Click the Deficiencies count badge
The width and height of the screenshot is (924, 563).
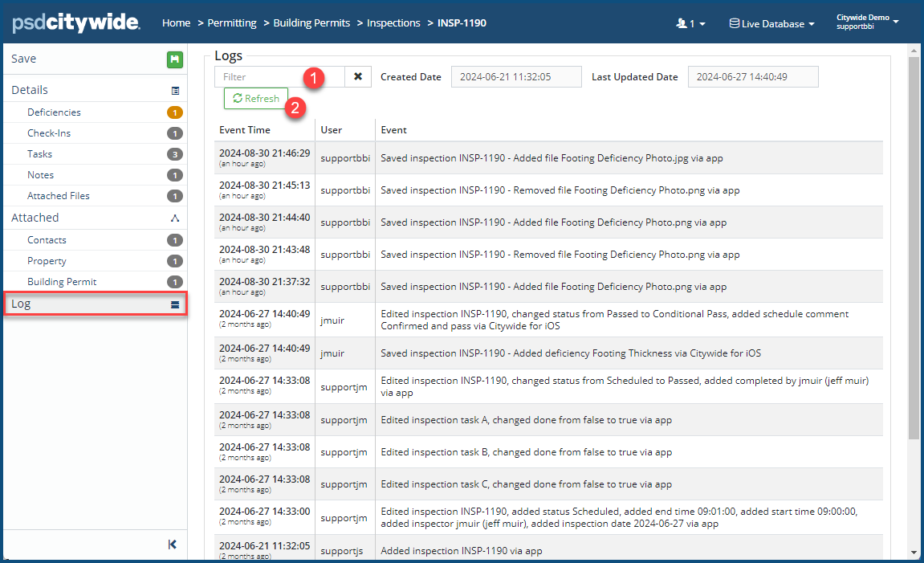point(175,112)
